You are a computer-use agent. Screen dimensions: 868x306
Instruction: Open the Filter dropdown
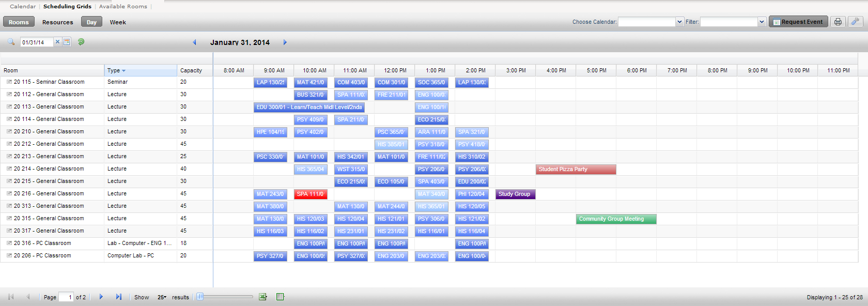(762, 22)
